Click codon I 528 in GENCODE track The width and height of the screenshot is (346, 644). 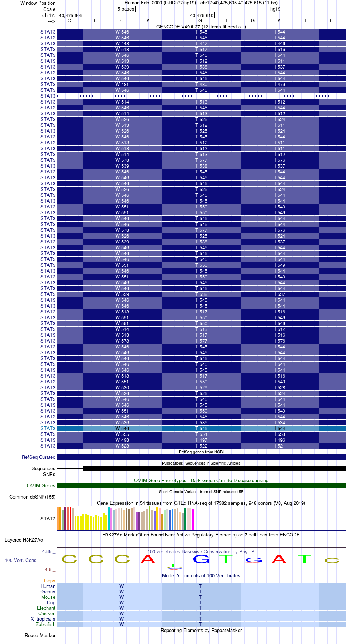click(x=280, y=387)
